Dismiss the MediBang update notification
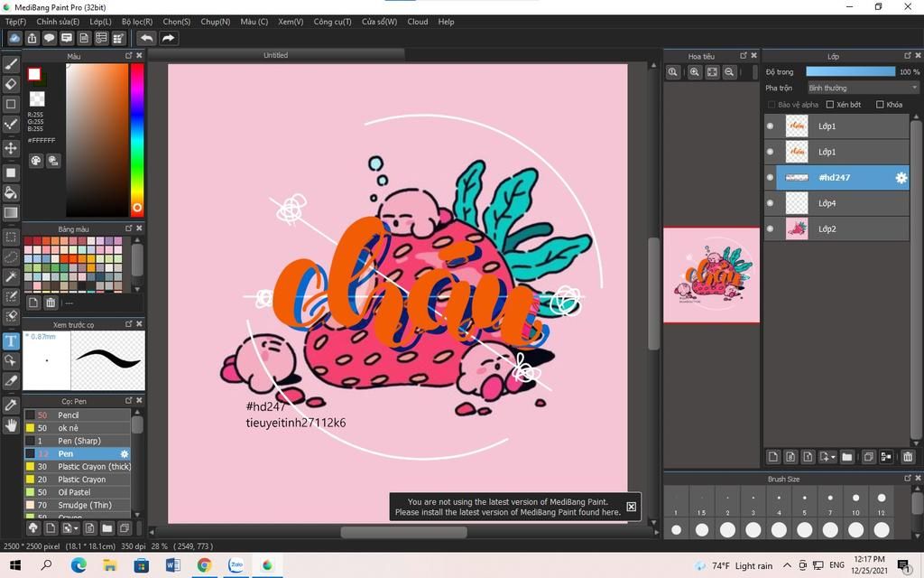This screenshot has width=924, height=578. point(631,507)
